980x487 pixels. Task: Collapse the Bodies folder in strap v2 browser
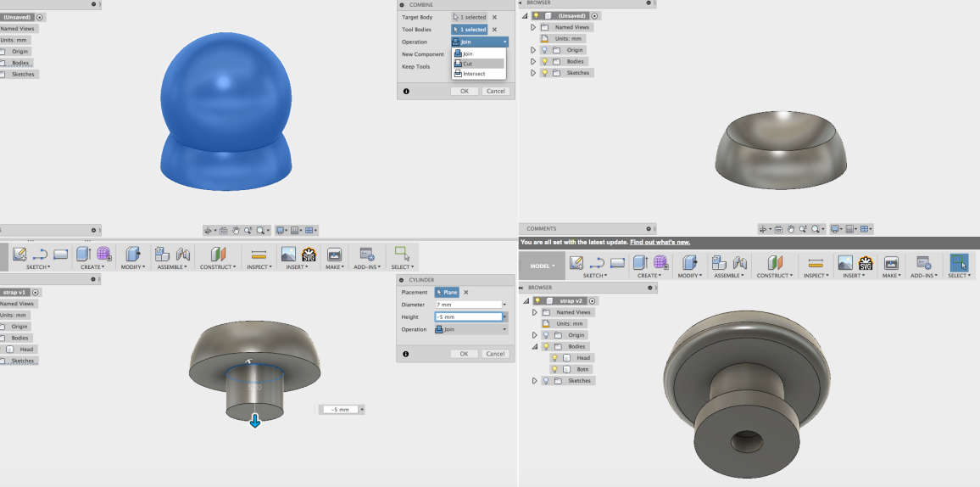click(534, 346)
